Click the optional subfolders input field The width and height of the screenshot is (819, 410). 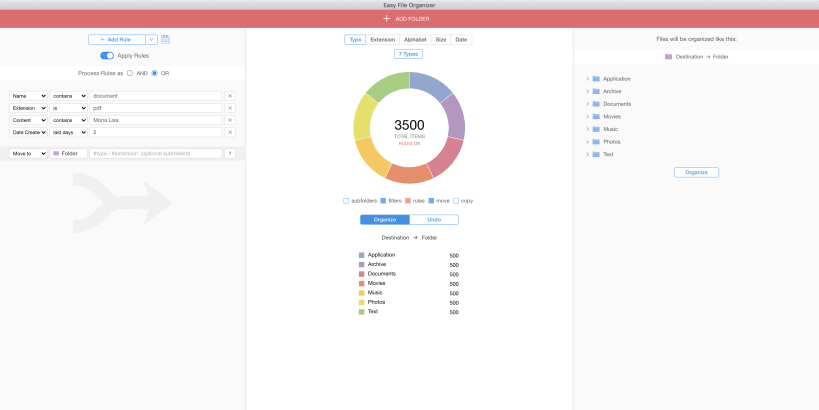pyautogui.click(x=156, y=154)
